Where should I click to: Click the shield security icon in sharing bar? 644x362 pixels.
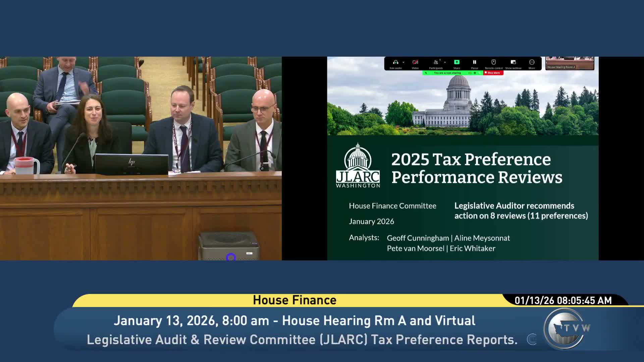475,73
